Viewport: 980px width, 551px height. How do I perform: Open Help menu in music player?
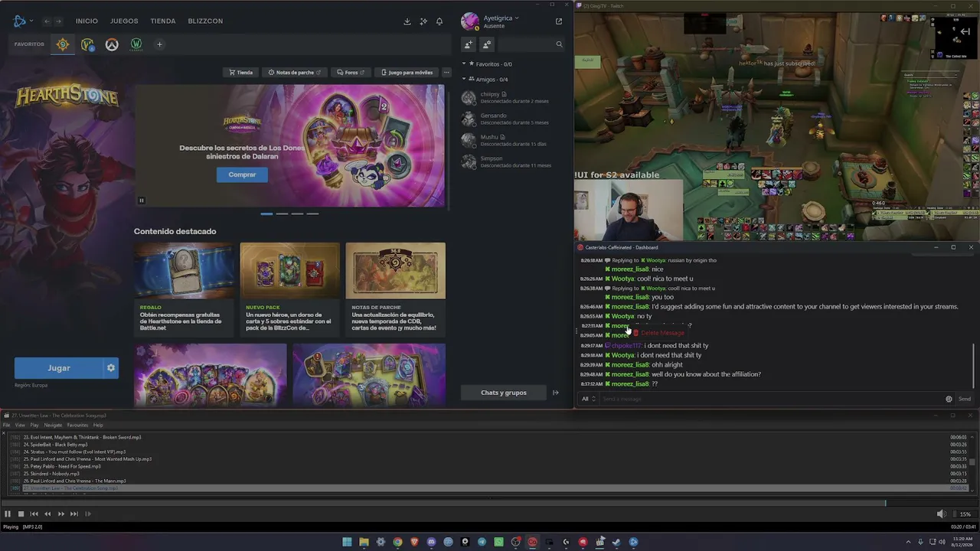98,425
